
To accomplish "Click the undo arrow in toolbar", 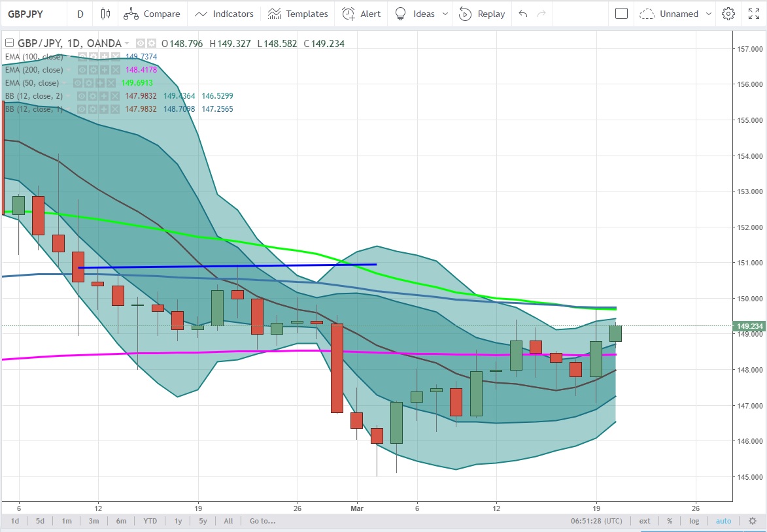I will [522, 14].
